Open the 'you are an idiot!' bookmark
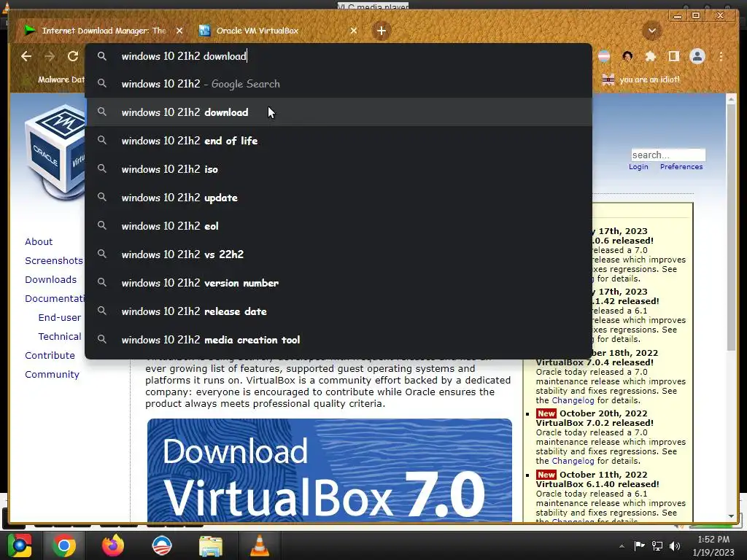The height and width of the screenshot is (560, 747). [641, 79]
